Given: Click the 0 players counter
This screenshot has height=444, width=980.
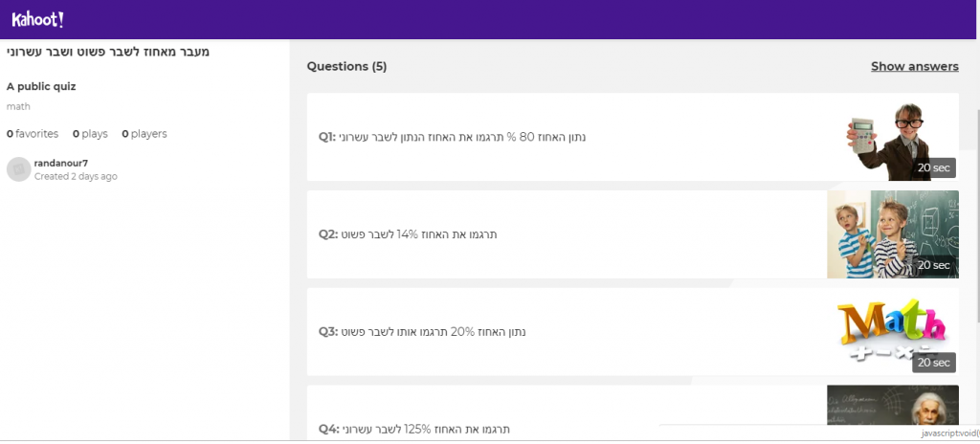Looking at the screenshot, I should click(145, 134).
